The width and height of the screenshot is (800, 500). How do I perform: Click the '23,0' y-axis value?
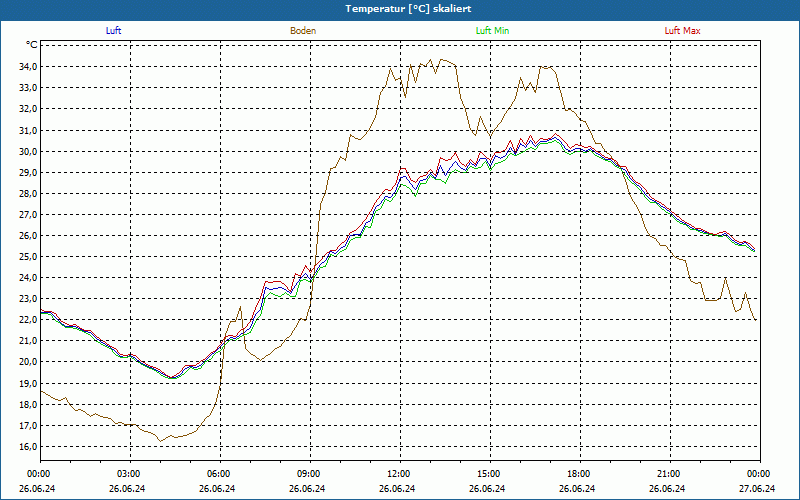click(28, 299)
